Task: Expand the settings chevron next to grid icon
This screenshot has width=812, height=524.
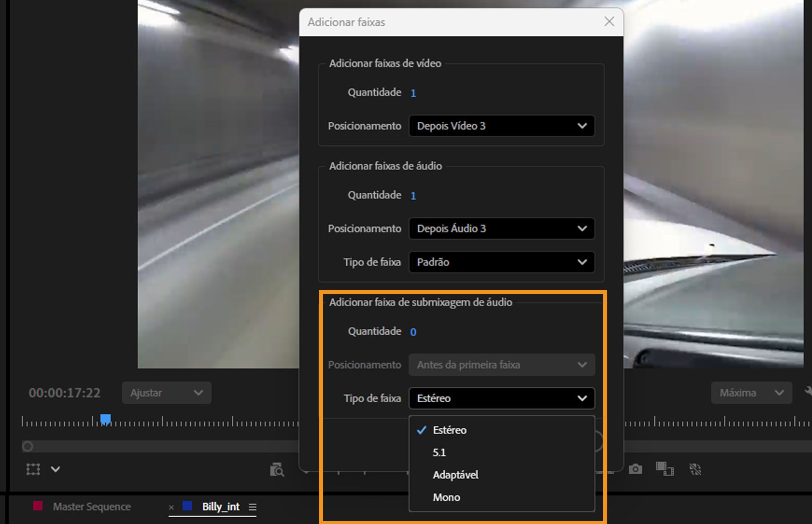Action: point(55,469)
